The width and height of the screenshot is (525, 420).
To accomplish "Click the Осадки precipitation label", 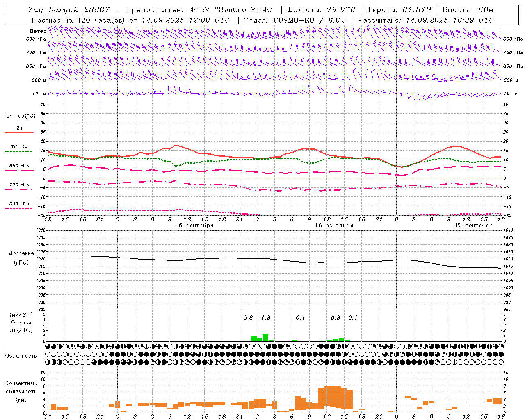I will [x=21, y=322].
